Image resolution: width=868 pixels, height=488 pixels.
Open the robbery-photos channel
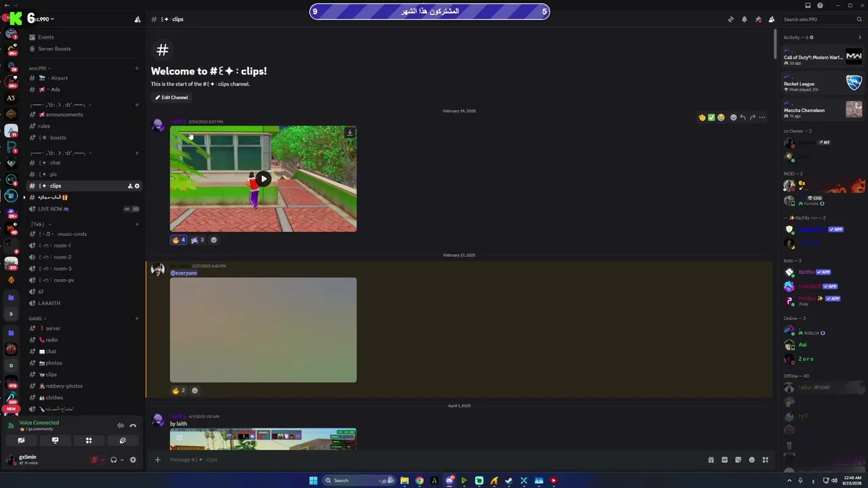pyautogui.click(x=84, y=386)
